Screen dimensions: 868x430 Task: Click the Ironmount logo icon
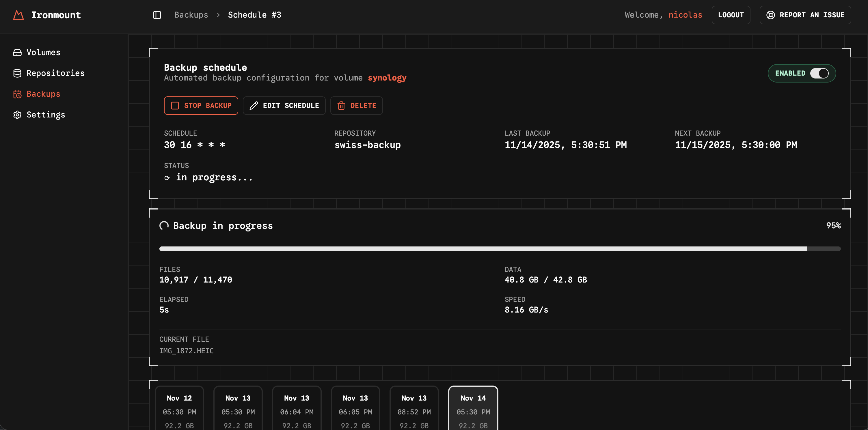point(18,15)
